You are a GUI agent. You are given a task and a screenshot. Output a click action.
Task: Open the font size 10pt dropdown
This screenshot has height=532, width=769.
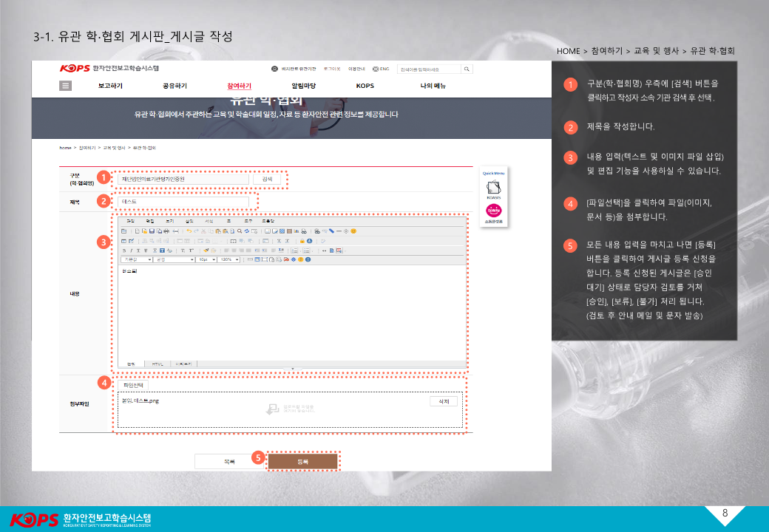click(x=205, y=259)
